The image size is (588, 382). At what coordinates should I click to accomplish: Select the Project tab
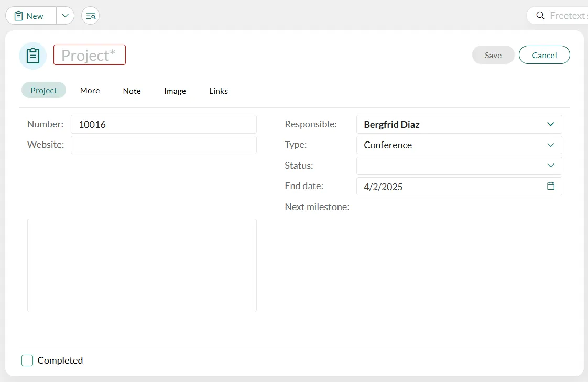[x=43, y=90]
